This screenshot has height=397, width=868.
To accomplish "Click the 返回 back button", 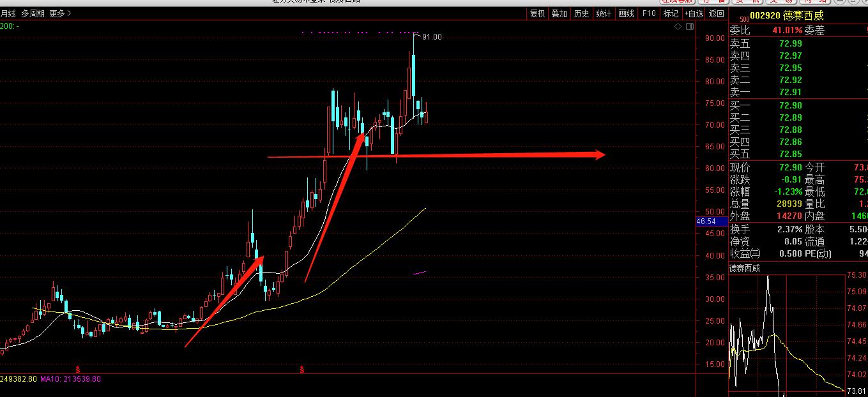I will coord(717,13).
